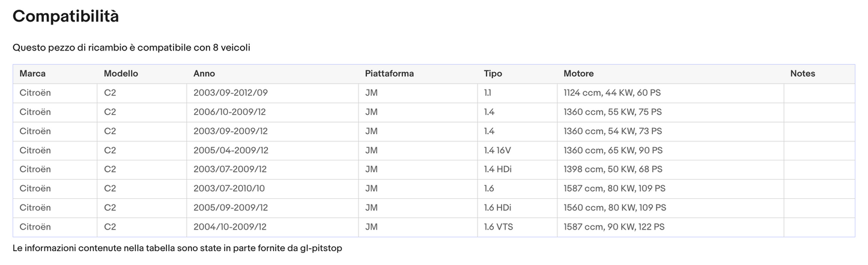Click the compatible with 8 vehicles text
The height and width of the screenshot is (265, 868).
(x=131, y=47)
